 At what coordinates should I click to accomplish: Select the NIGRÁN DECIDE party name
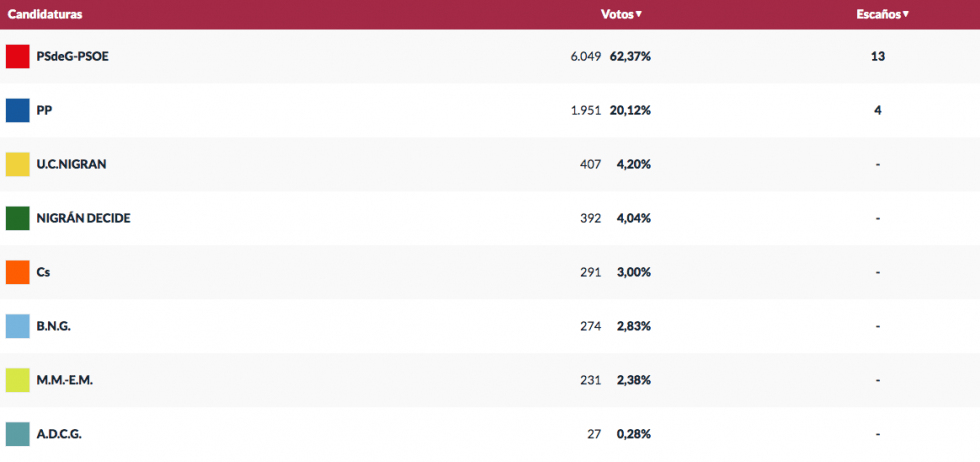point(83,218)
